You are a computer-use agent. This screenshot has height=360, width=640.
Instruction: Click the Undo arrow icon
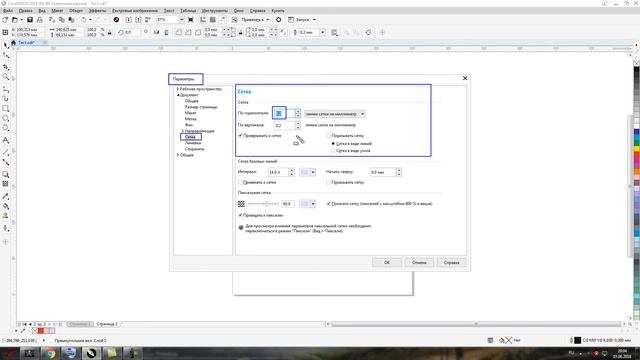click(84, 20)
